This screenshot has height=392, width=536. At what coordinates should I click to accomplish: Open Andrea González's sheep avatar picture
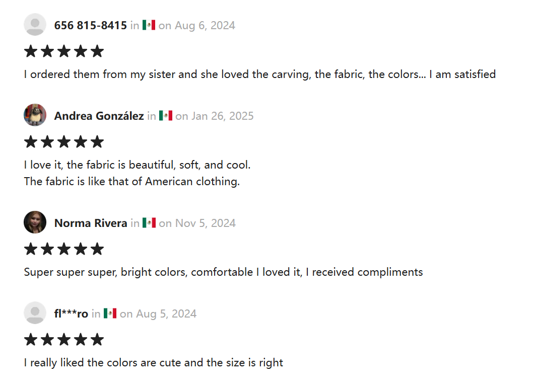pyautogui.click(x=35, y=115)
